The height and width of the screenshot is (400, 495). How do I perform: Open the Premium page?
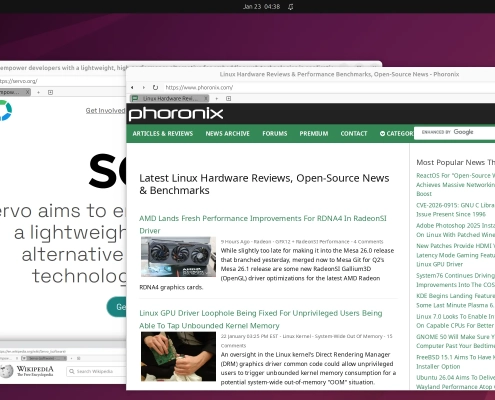click(x=314, y=133)
